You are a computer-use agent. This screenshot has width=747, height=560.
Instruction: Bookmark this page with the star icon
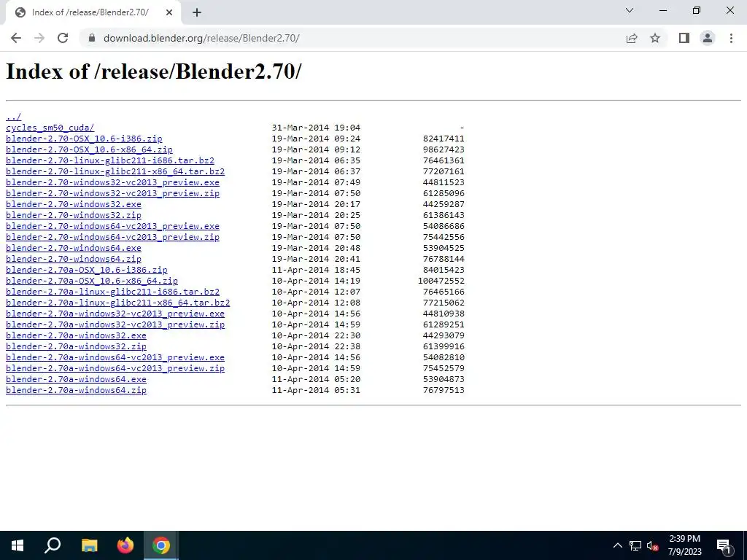pyautogui.click(x=655, y=38)
